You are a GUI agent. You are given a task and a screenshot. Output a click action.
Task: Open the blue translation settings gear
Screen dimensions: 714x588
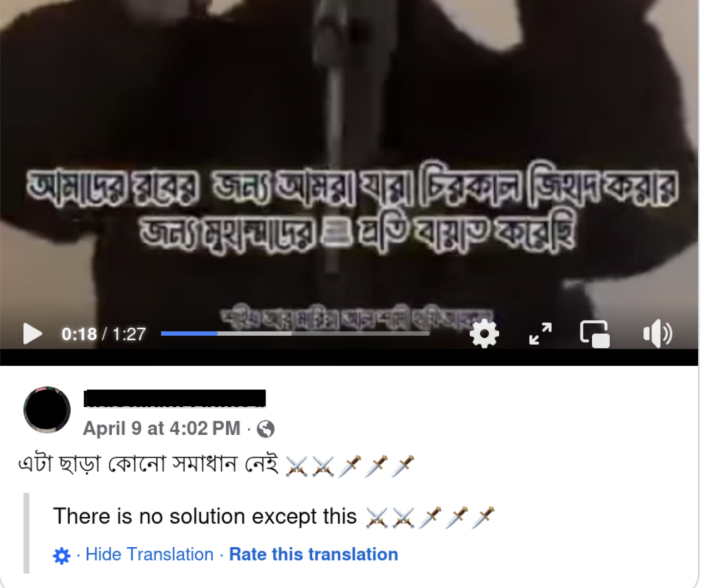[61, 555]
